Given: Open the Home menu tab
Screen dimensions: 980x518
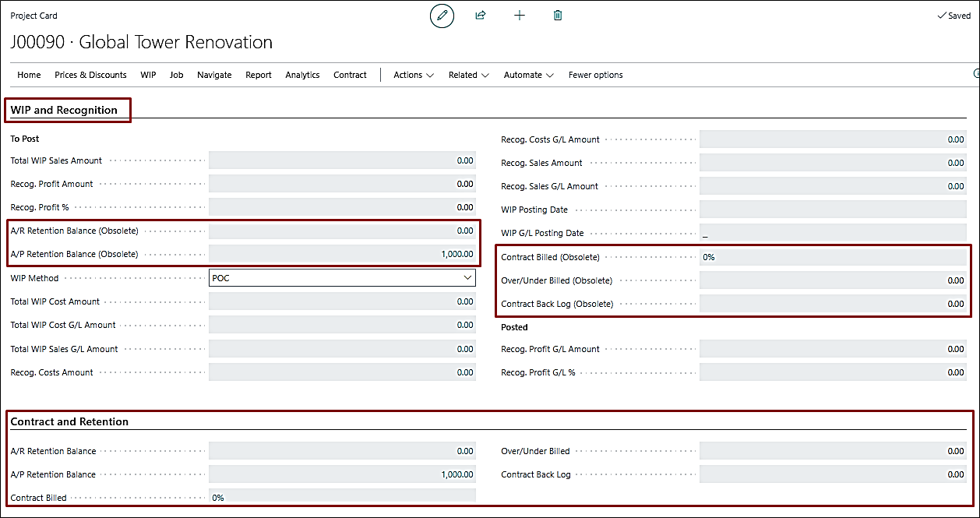Looking at the screenshot, I should pyautogui.click(x=29, y=75).
